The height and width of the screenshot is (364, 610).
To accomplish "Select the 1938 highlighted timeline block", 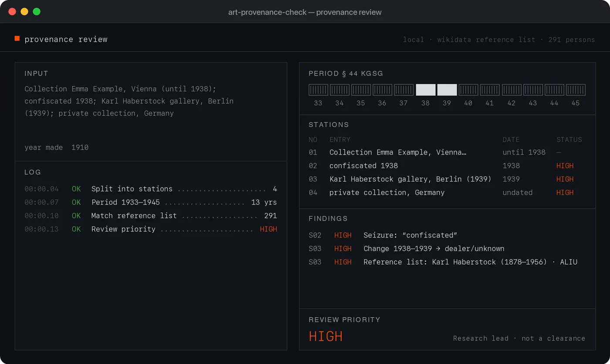I will click(x=426, y=90).
